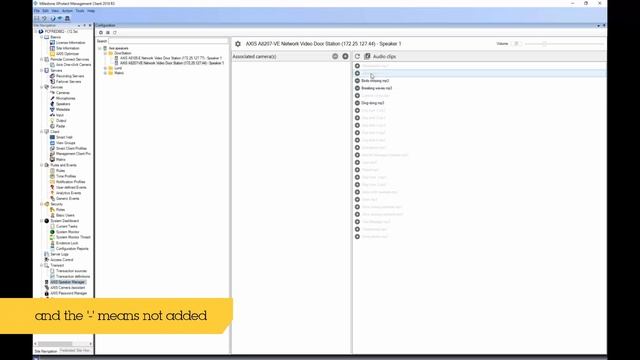The height and width of the screenshot is (360, 640).
Task: Click the System Monitor green icon
Action: 52,232
